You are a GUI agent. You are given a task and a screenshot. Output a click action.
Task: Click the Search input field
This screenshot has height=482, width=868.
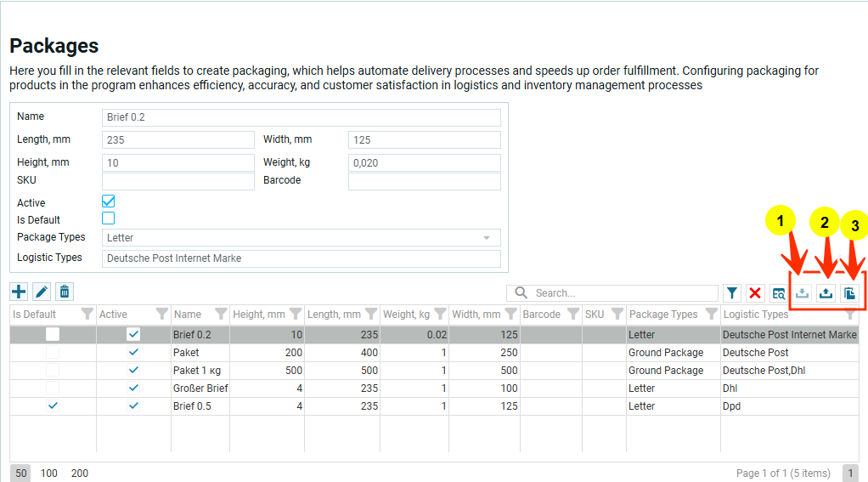[x=620, y=293]
